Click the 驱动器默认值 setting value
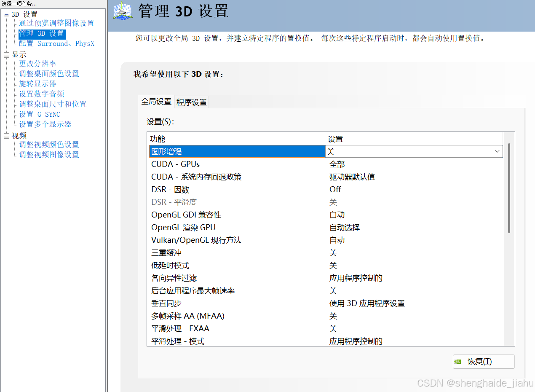Screen dimensions: 535x392 coord(352,177)
